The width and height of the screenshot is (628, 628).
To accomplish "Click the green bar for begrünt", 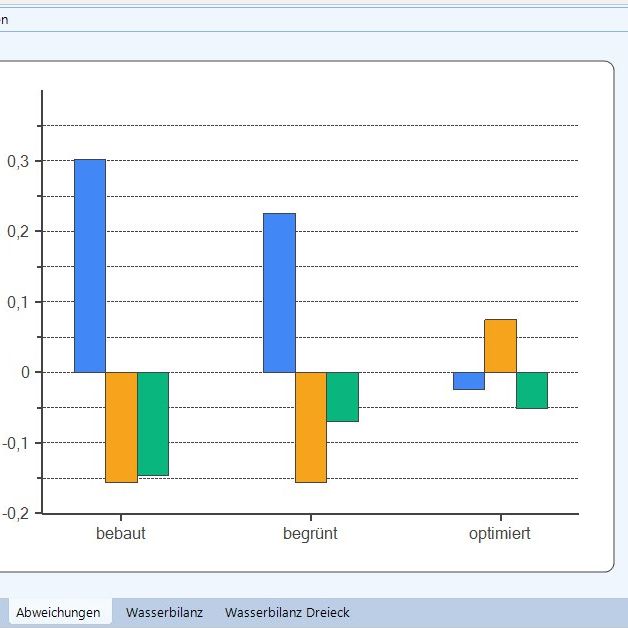I will [x=342, y=396].
